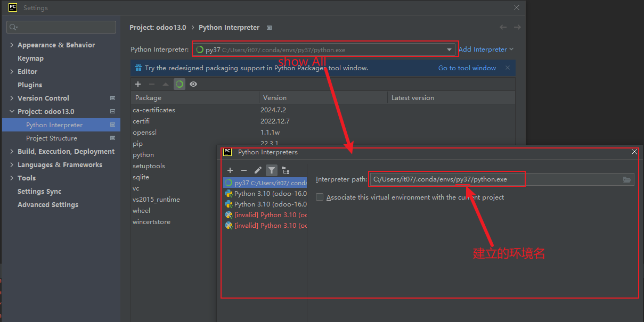Close the Python Interpreters dialog
644x322 pixels.
(634, 152)
